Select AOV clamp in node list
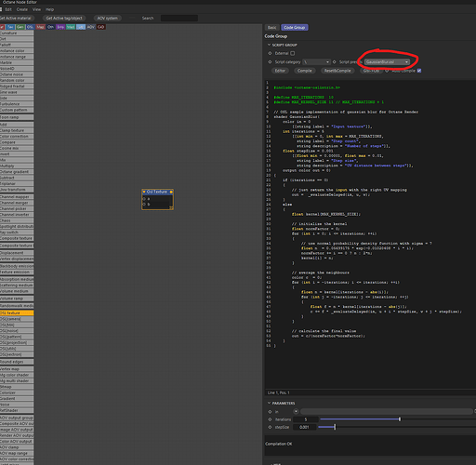476x465 pixels. click(x=17, y=447)
